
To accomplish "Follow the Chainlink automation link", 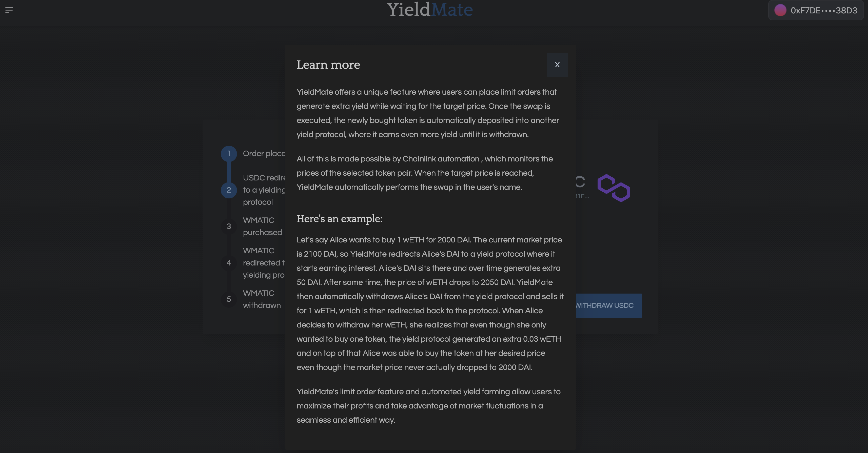I will coord(441,159).
